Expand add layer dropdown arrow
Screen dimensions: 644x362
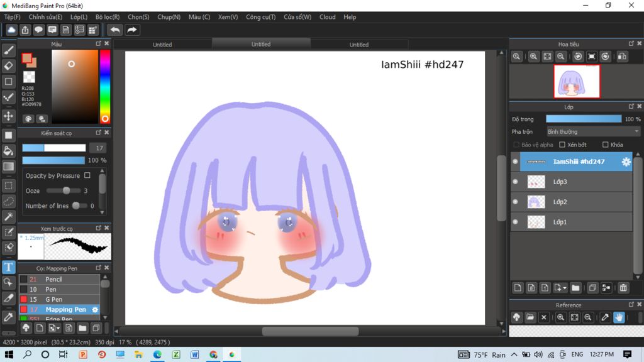[x=565, y=288]
